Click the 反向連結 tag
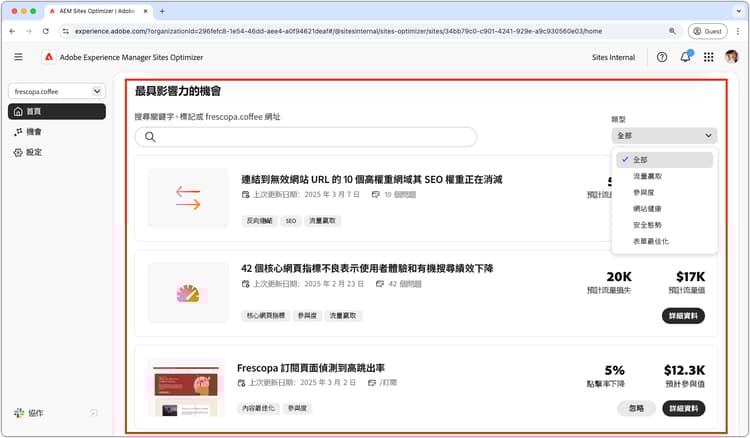Image resolution: width=750 pixels, height=438 pixels. click(259, 220)
